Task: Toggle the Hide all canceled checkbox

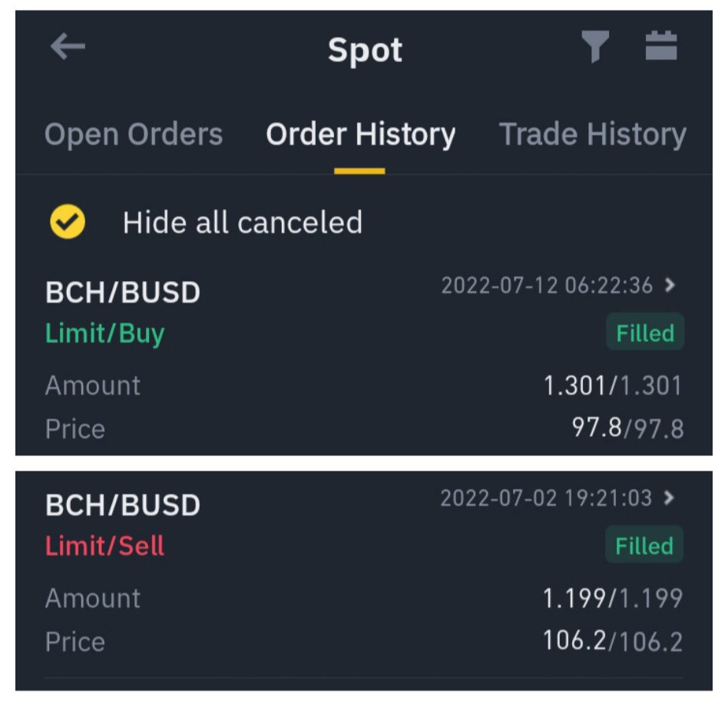Action: pos(68,221)
